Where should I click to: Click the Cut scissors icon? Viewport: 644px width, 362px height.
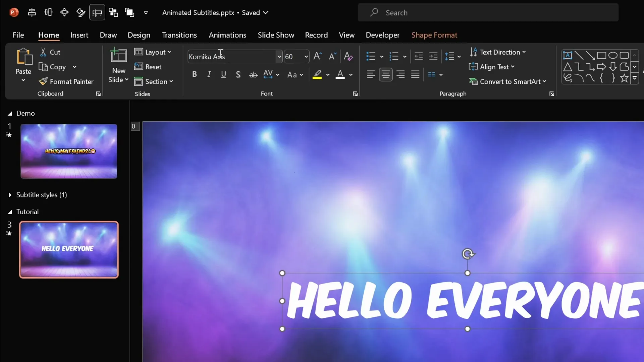(x=43, y=52)
